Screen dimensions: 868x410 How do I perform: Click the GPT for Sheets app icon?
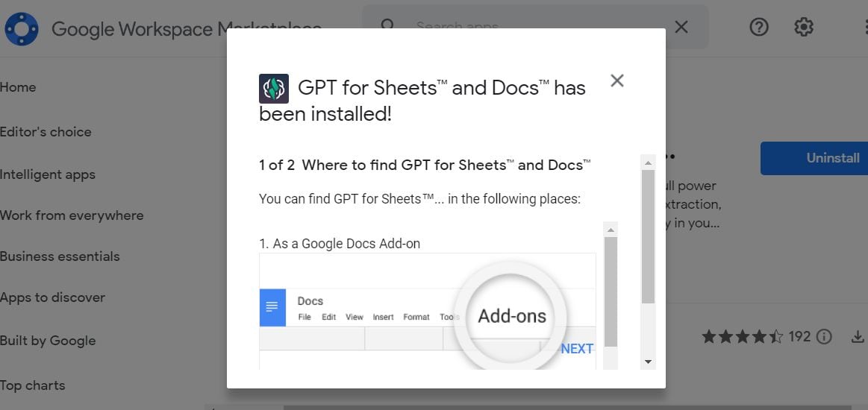[x=273, y=89]
